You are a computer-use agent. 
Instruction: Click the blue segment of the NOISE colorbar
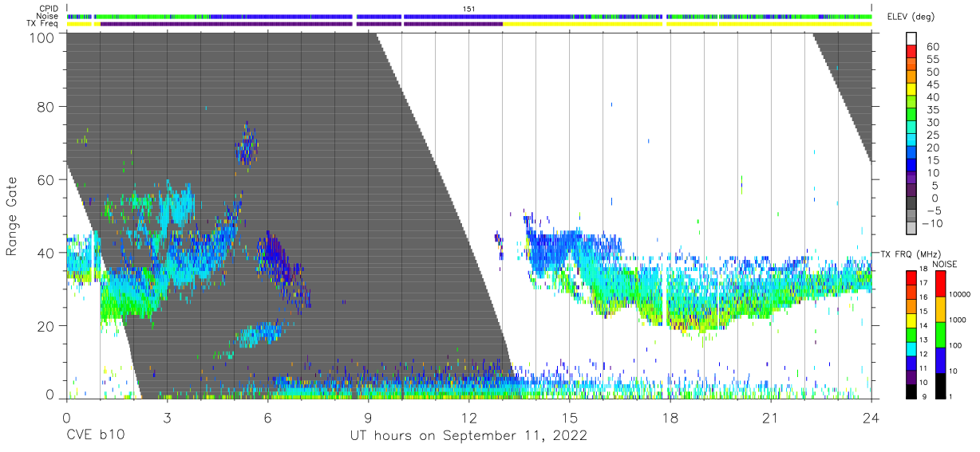coord(942,360)
